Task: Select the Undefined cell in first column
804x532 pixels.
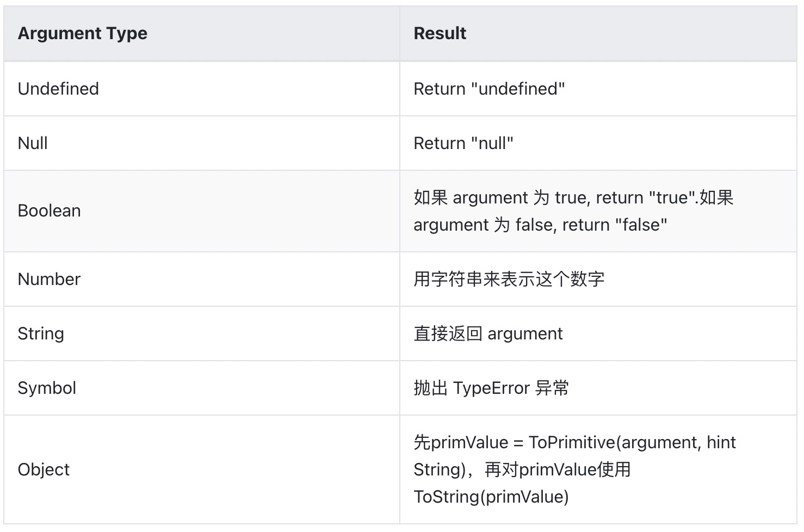Action: click(x=58, y=89)
